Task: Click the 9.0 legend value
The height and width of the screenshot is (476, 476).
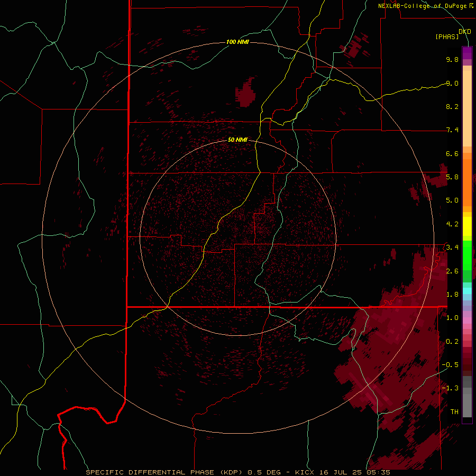Action: coord(452,83)
